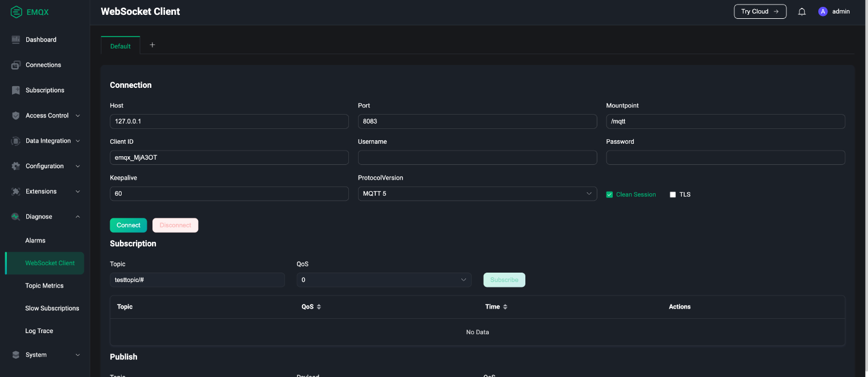Open the notifications bell icon
Viewport: 868px width, 377px height.
tap(802, 12)
